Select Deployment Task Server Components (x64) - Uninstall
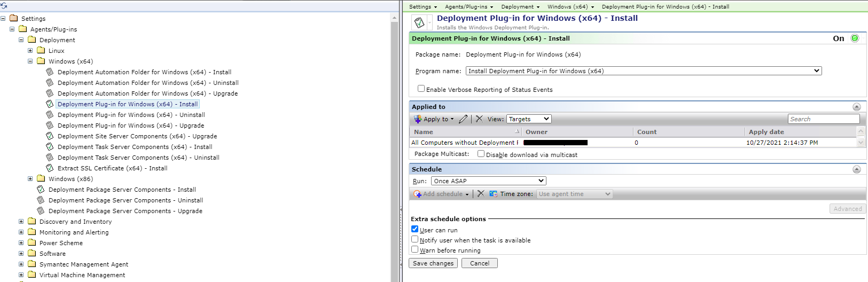Viewport: 868px width, 282px height. pos(138,158)
